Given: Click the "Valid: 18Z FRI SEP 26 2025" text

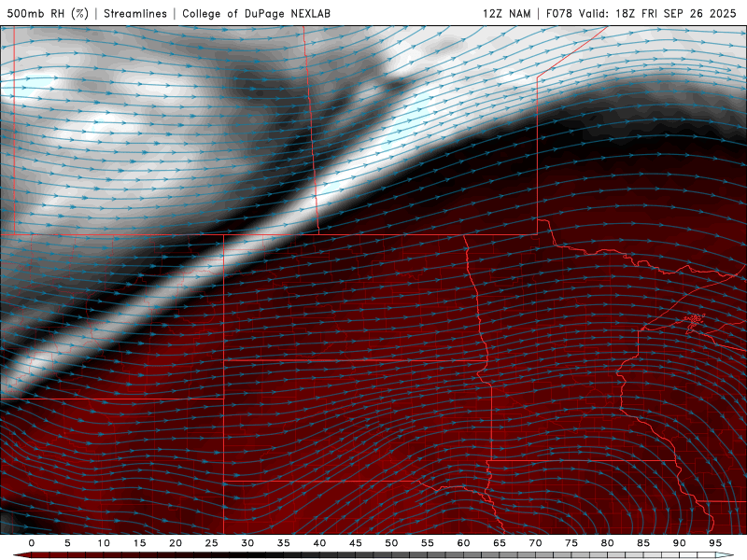Looking at the screenshot, I should pyautogui.click(x=657, y=13).
